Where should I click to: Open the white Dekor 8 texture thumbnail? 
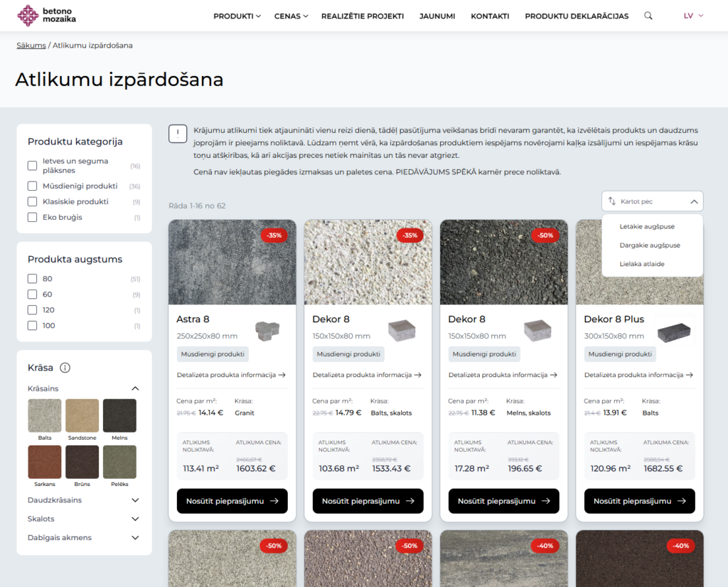[x=368, y=262]
